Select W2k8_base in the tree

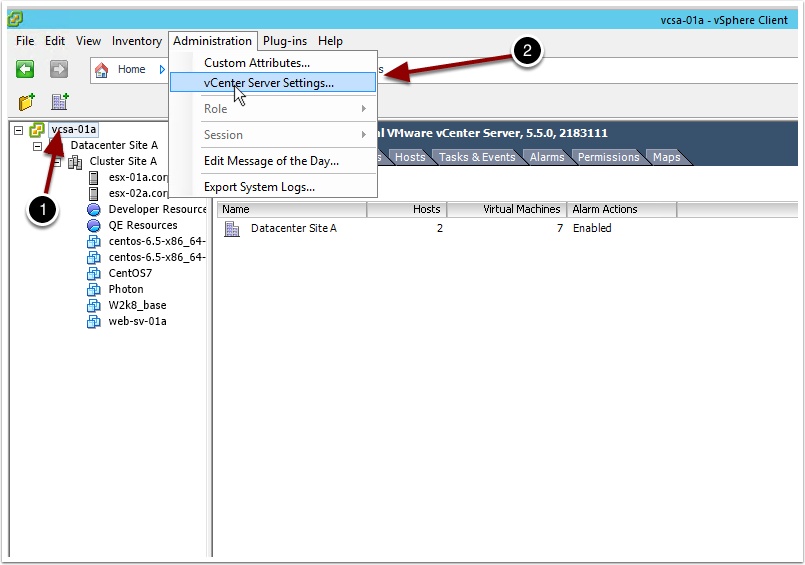(137, 305)
